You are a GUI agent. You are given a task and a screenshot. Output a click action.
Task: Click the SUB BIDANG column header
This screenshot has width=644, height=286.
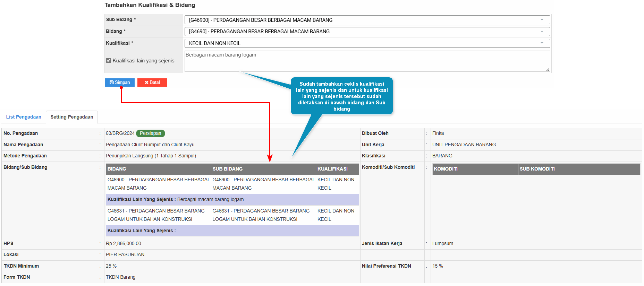pos(263,169)
